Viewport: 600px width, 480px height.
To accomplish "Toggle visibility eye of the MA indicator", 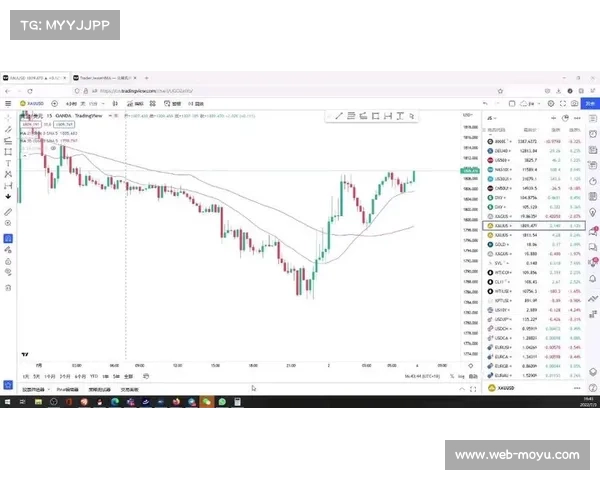I will click(x=53, y=147).
